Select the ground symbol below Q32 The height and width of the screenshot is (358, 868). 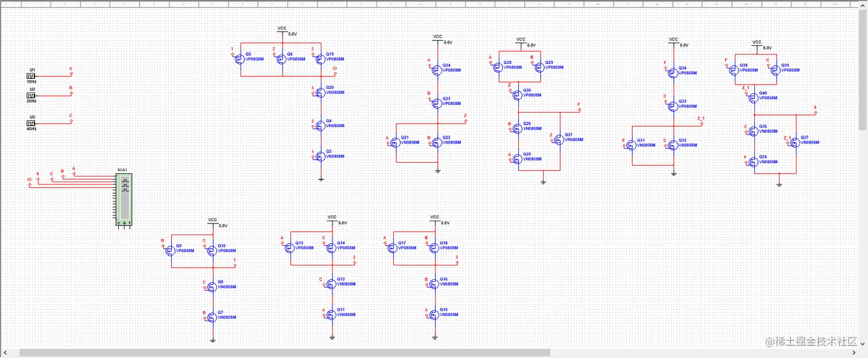click(x=674, y=174)
